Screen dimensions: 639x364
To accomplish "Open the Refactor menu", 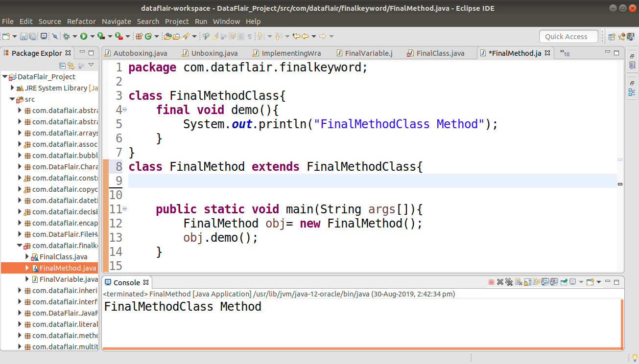I will point(81,21).
